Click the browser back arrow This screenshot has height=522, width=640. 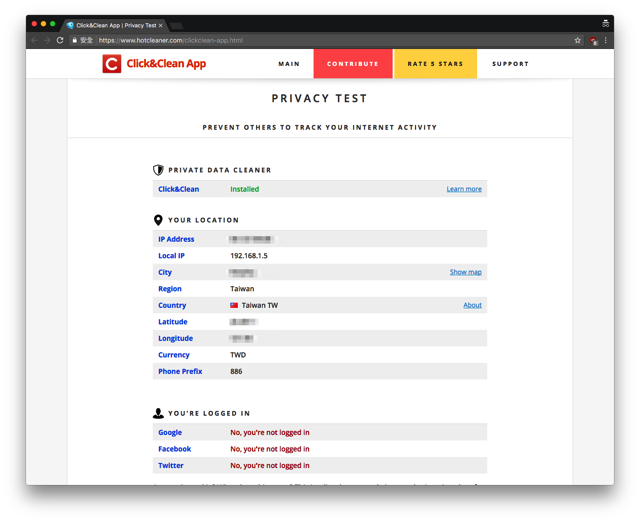click(x=34, y=41)
